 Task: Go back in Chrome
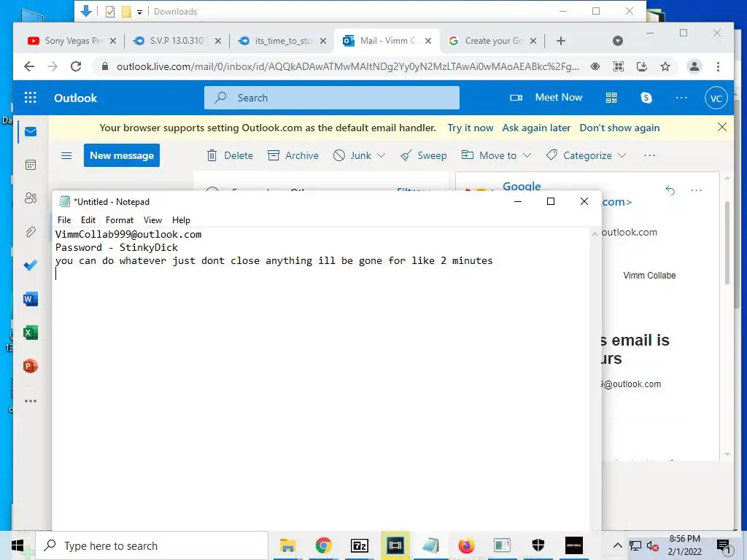(x=29, y=66)
